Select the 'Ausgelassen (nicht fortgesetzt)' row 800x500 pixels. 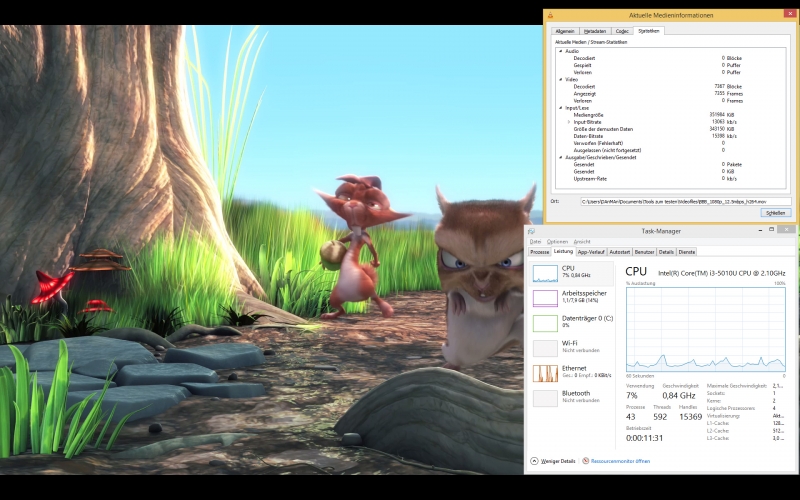[x=672, y=151]
